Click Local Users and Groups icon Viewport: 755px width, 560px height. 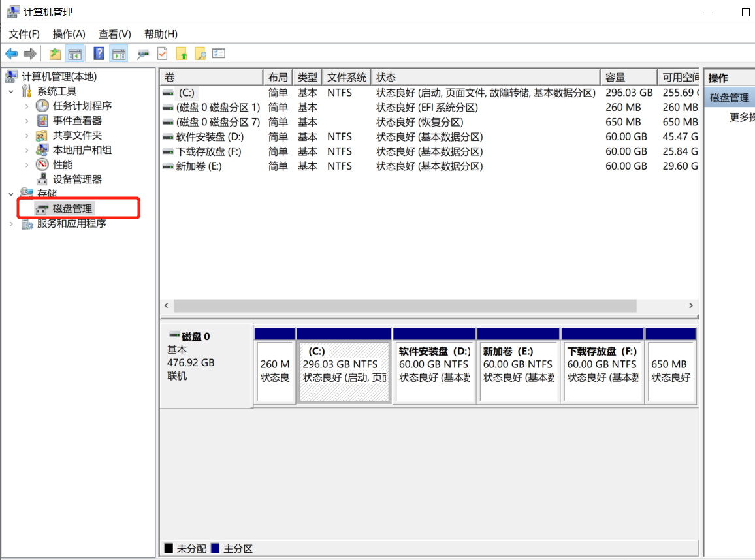point(42,150)
